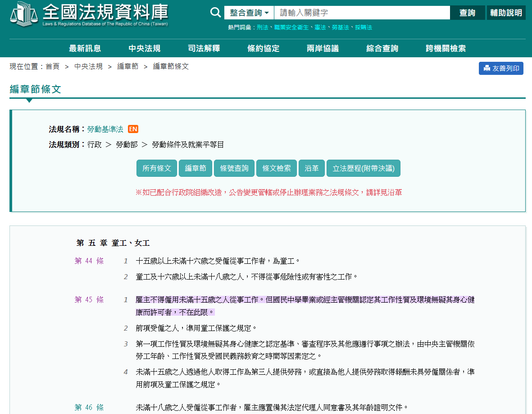Go to 首頁 in the breadcrumb
This screenshot has height=414, width=532.
coord(52,66)
